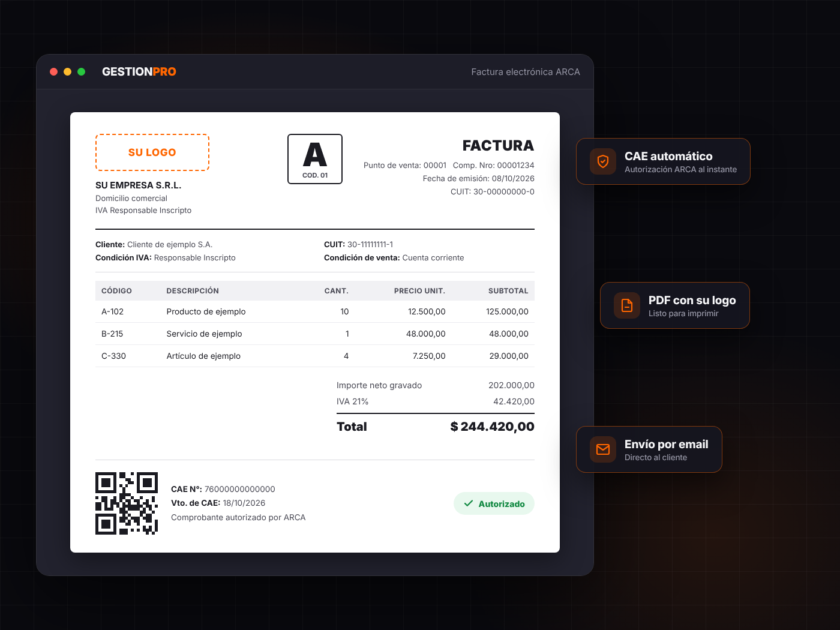Click the shield icon on CAE automático card
The height and width of the screenshot is (630, 840).
pos(603,161)
